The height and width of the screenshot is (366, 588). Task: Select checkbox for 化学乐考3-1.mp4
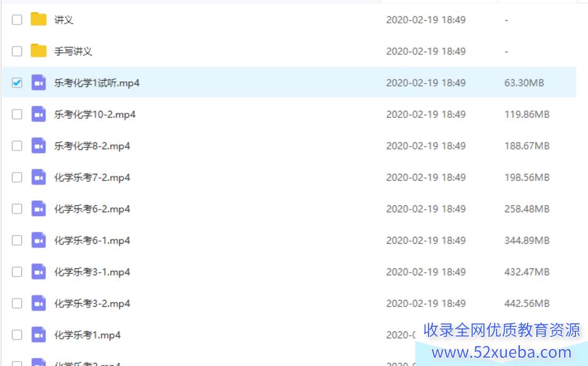point(17,272)
